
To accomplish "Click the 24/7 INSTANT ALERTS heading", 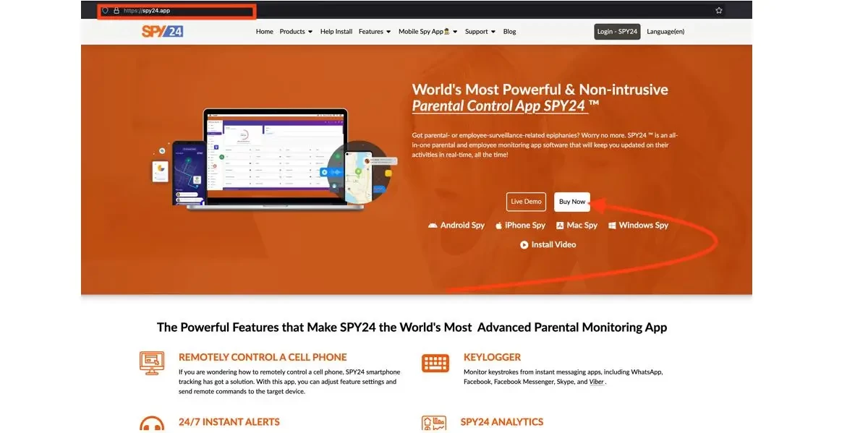I will (229, 422).
